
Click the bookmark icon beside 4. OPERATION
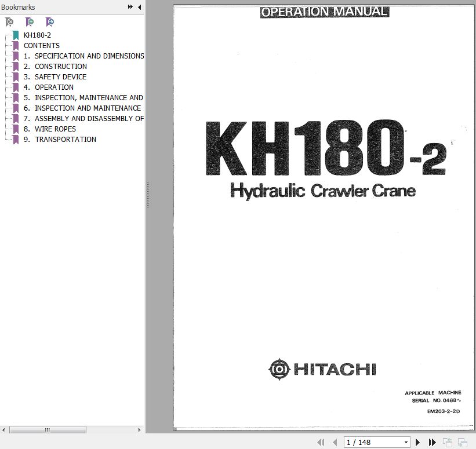point(16,87)
